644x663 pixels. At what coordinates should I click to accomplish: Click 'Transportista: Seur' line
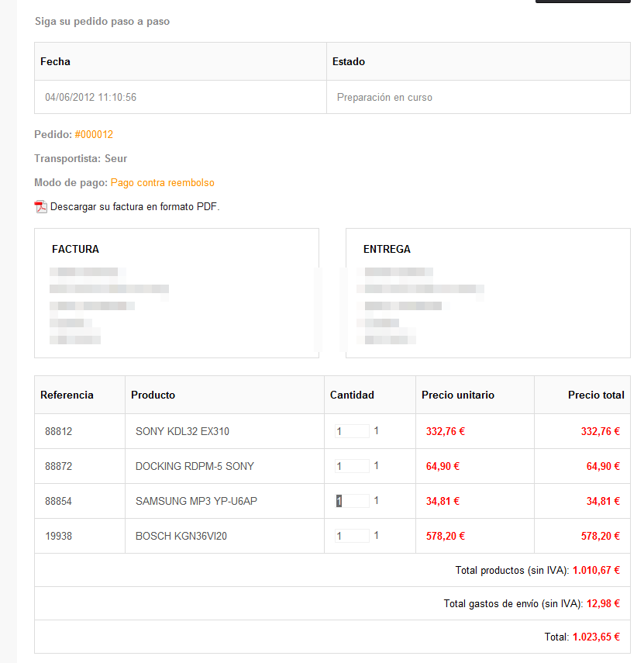coord(81,158)
